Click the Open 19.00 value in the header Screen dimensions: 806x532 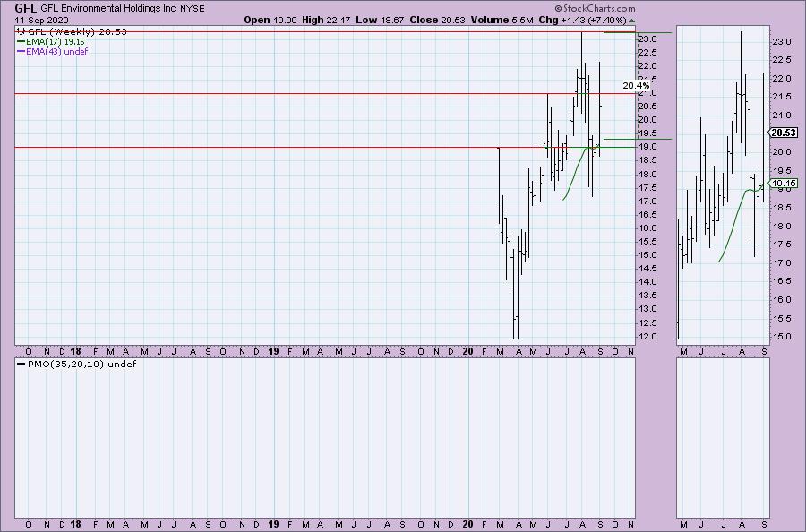click(270, 20)
